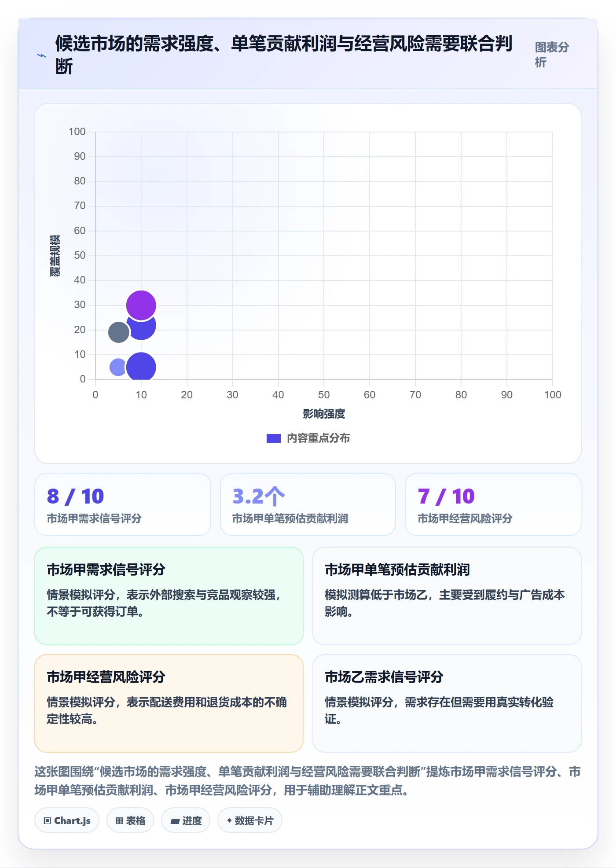Toggle the 内容重点分布 legend color box
This screenshot has width=616, height=868.
pyautogui.click(x=273, y=438)
